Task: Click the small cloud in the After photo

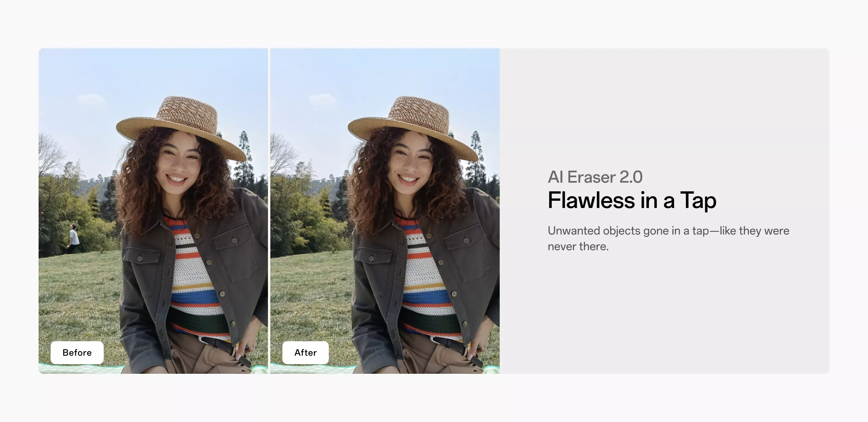Action: (322, 99)
